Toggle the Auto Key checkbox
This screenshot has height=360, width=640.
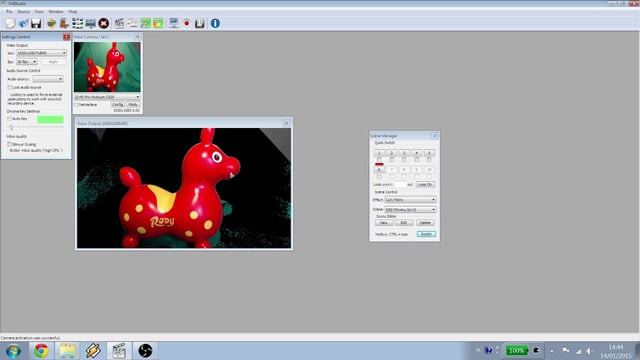pos(10,119)
